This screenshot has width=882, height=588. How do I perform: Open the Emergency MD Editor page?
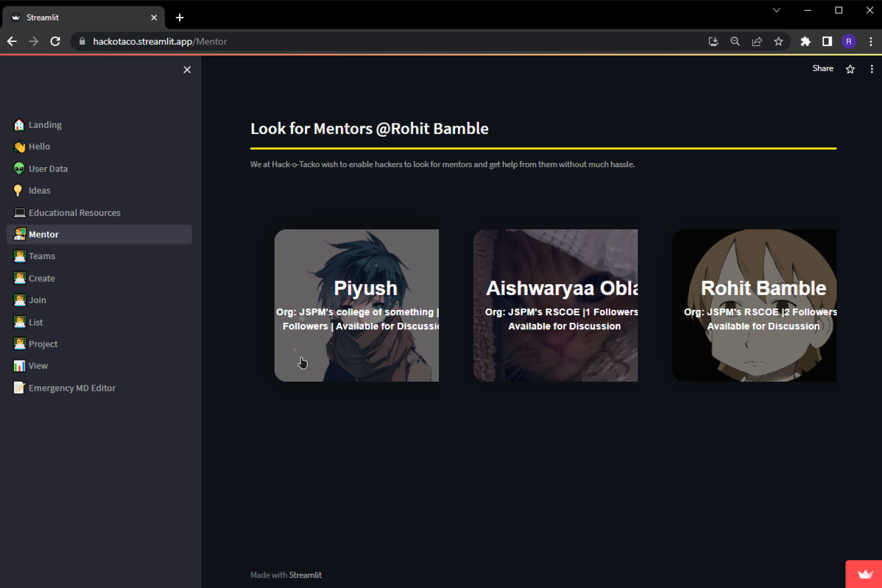click(99, 388)
